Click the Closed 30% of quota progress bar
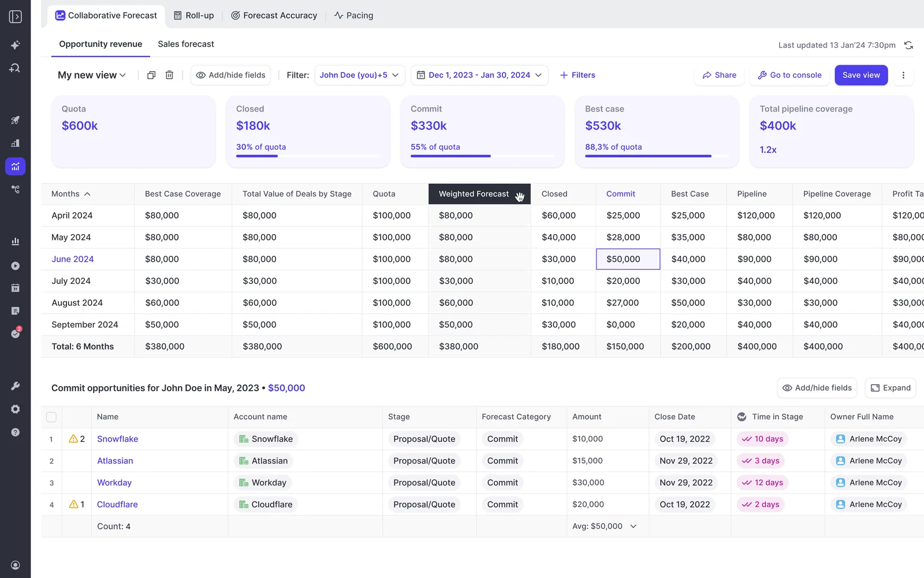 (x=308, y=156)
